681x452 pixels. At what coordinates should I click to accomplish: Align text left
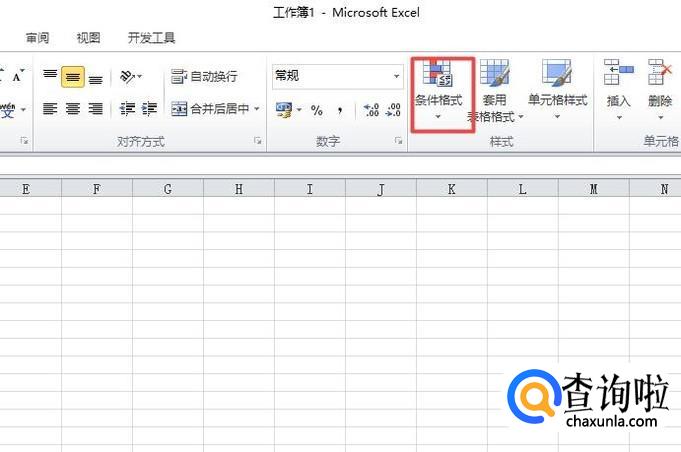click(x=50, y=108)
